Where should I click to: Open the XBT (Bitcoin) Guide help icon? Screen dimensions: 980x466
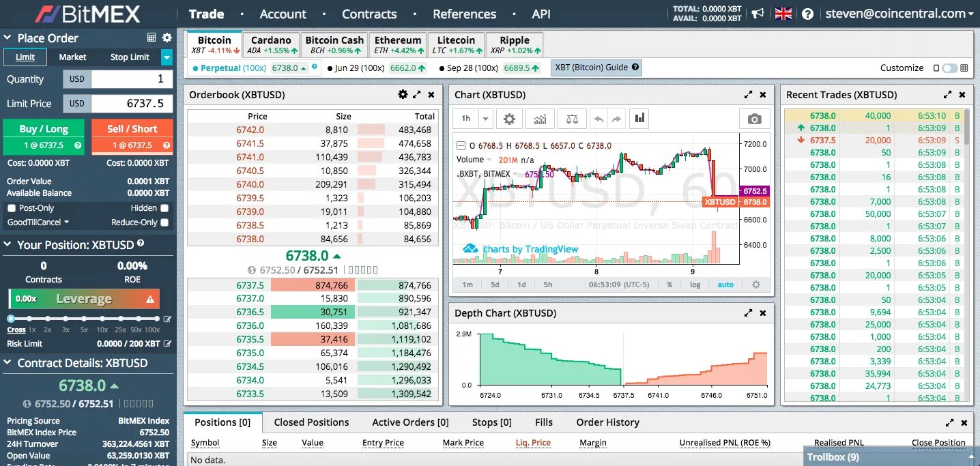click(635, 68)
